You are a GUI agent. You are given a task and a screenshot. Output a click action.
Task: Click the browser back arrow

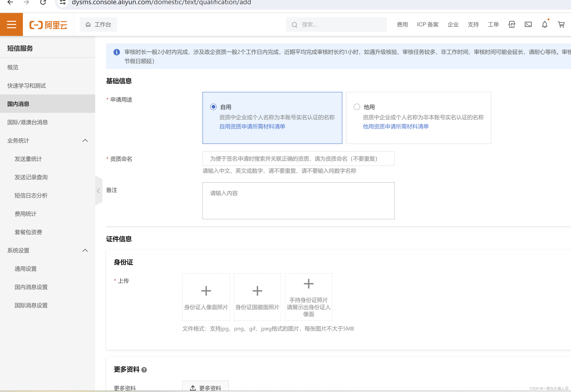pyautogui.click(x=10, y=2)
